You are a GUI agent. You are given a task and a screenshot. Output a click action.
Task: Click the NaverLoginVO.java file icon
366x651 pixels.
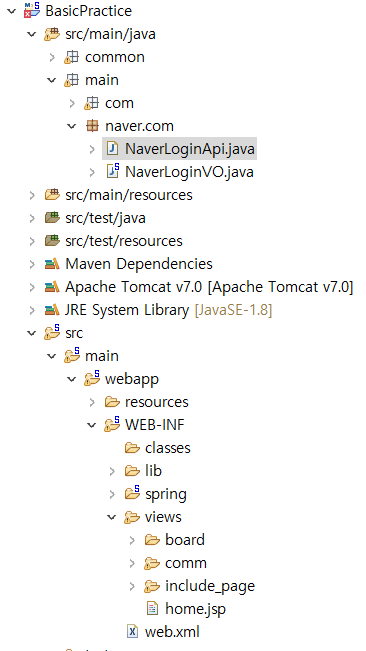[112, 171]
